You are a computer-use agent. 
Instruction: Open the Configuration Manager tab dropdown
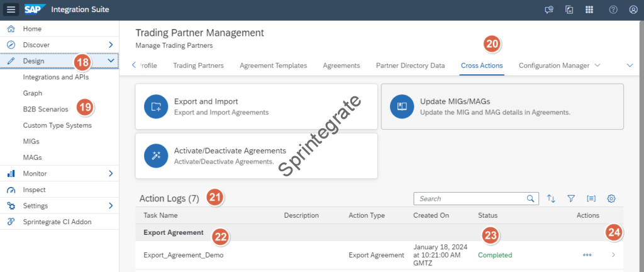597,65
